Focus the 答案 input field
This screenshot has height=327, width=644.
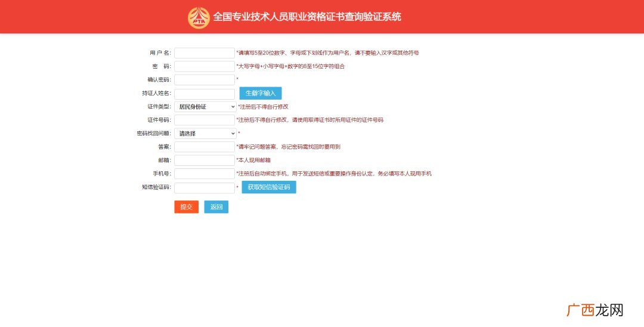point(205,147)
